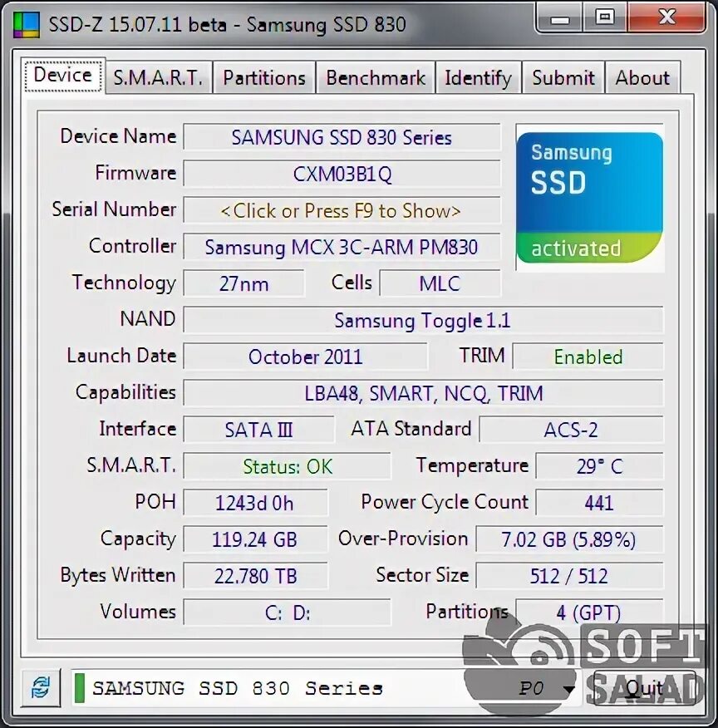Minimize the SSD-Z window
Viewport: 718px width, 728px height.
[560, 18]
